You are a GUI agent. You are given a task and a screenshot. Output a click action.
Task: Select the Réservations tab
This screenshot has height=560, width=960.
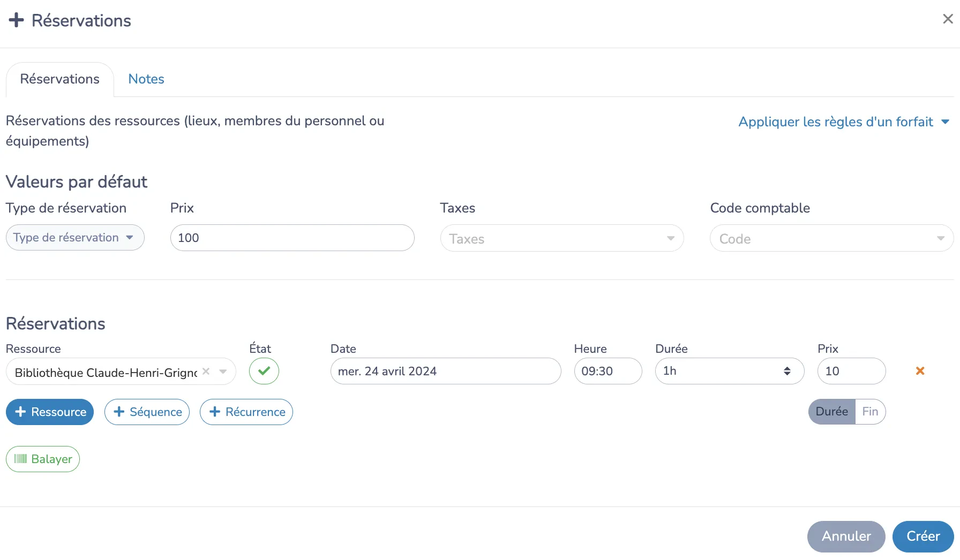click(60, 79)
